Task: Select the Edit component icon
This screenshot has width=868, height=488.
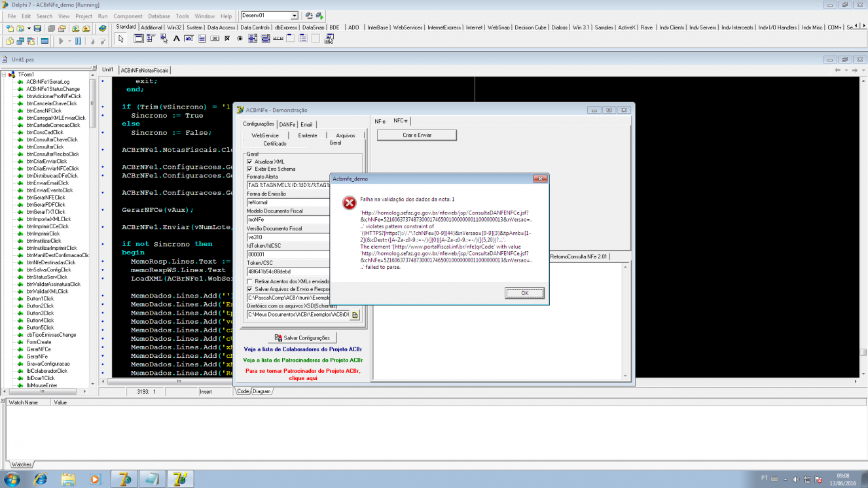Action: coord(189,39)
